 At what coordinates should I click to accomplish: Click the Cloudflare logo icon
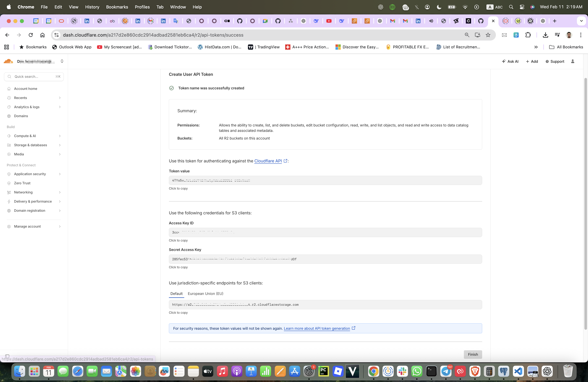pos(8,61)
